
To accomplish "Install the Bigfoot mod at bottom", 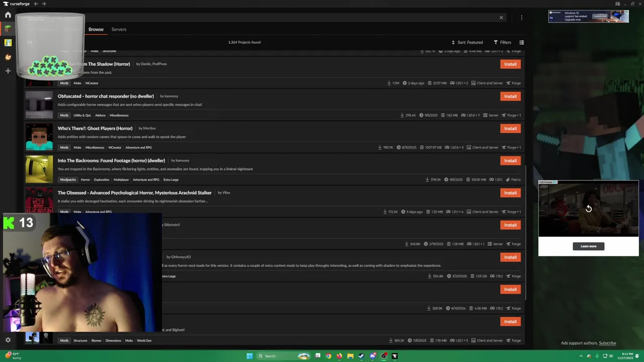I will click(510, 321).
